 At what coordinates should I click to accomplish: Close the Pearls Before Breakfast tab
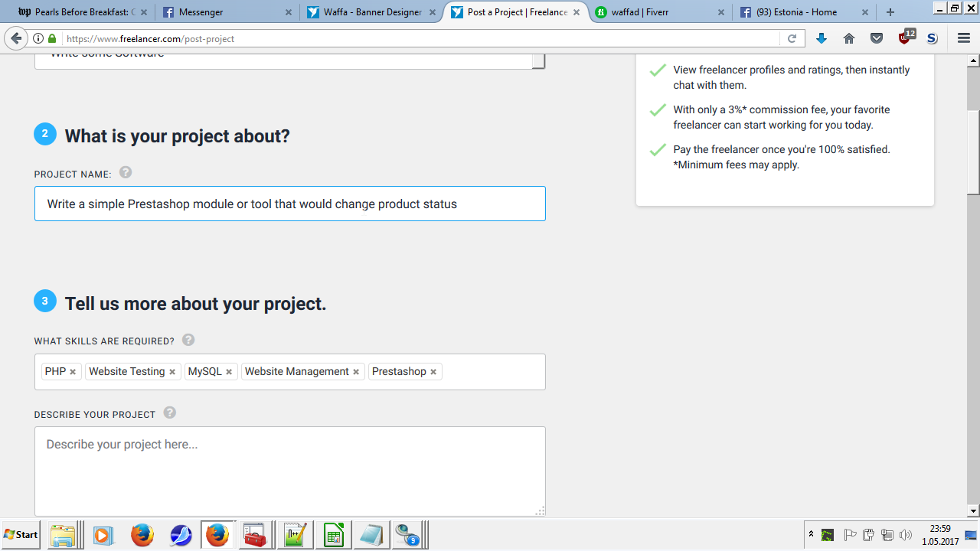144,12
